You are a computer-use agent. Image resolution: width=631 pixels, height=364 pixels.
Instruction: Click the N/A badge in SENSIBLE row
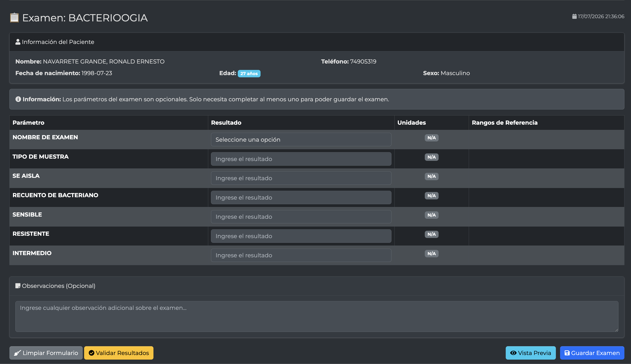432,215
